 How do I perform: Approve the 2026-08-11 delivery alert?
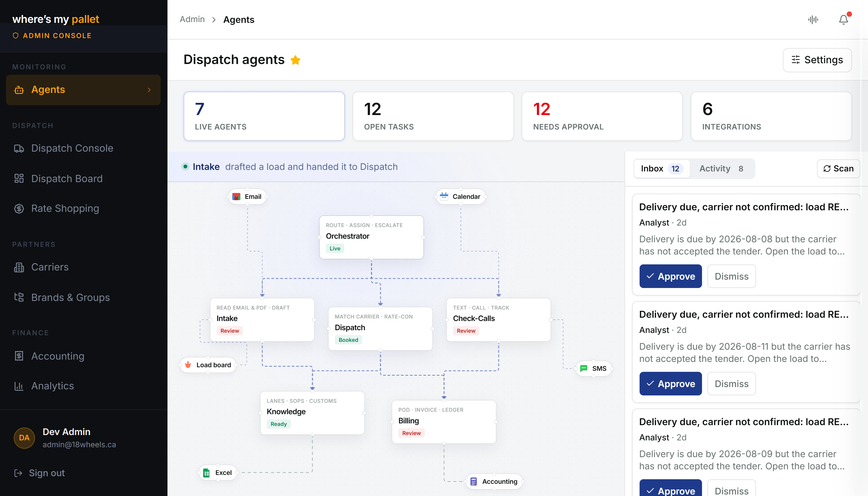tap(670, 383)
